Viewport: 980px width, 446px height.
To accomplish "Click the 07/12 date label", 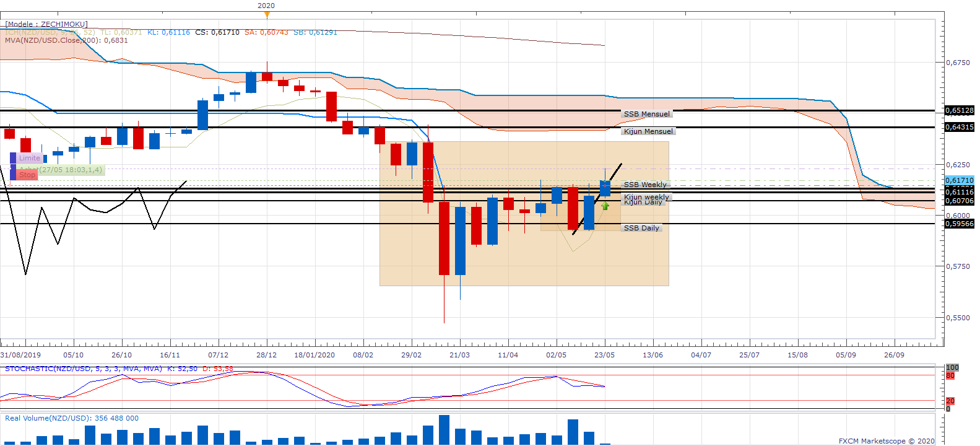I will [218, 355].
